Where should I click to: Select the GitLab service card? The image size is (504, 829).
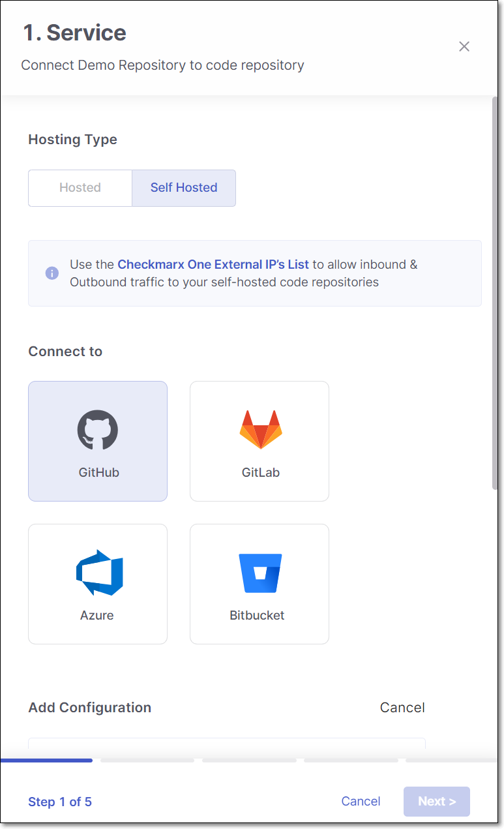(x=259, y=441)
